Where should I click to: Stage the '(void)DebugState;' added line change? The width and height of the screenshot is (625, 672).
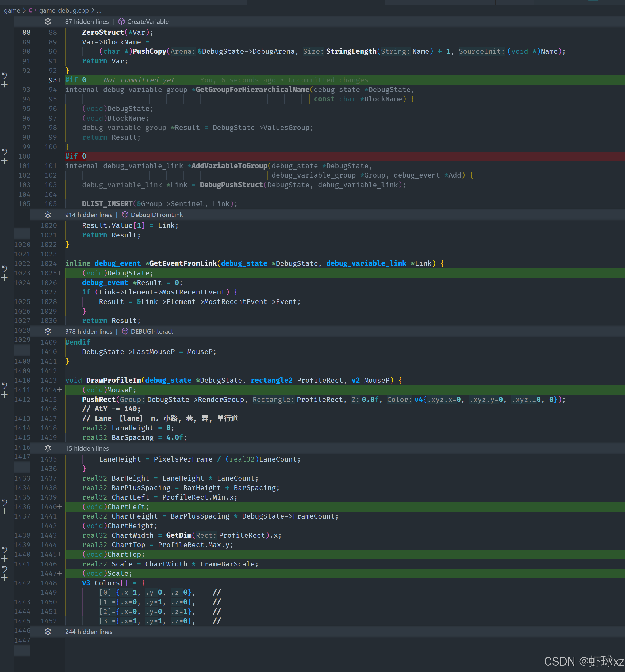(5, 278)
